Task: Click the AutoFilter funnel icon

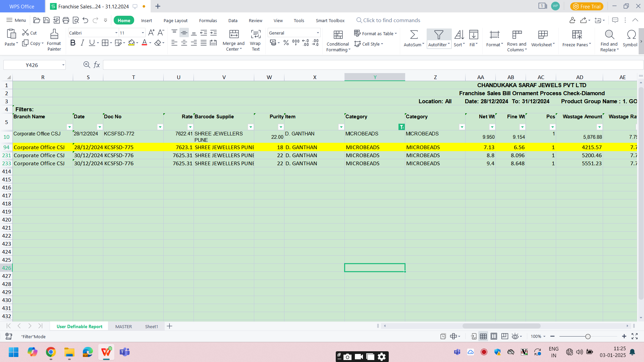Action: (x=439, y=35)
